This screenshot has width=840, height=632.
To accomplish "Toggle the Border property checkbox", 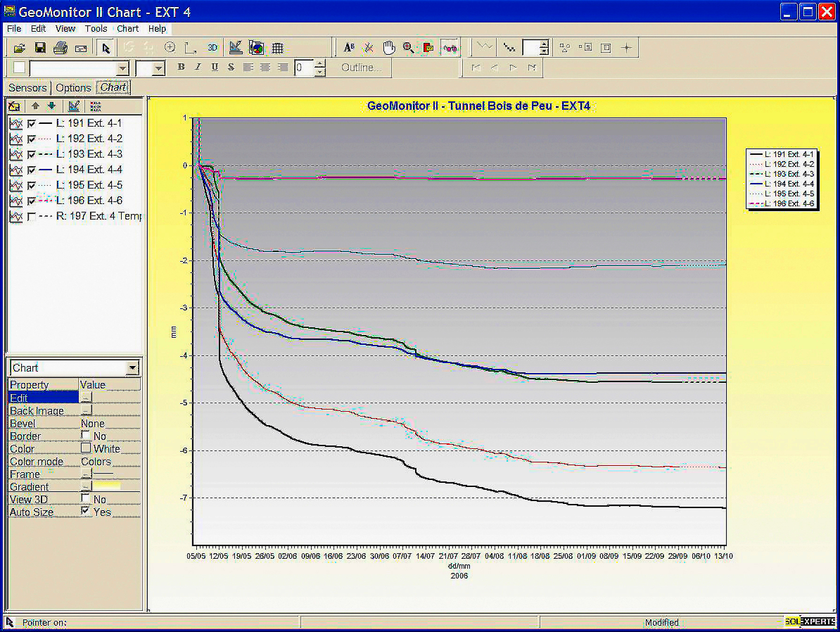I will [x=85, y=435].
